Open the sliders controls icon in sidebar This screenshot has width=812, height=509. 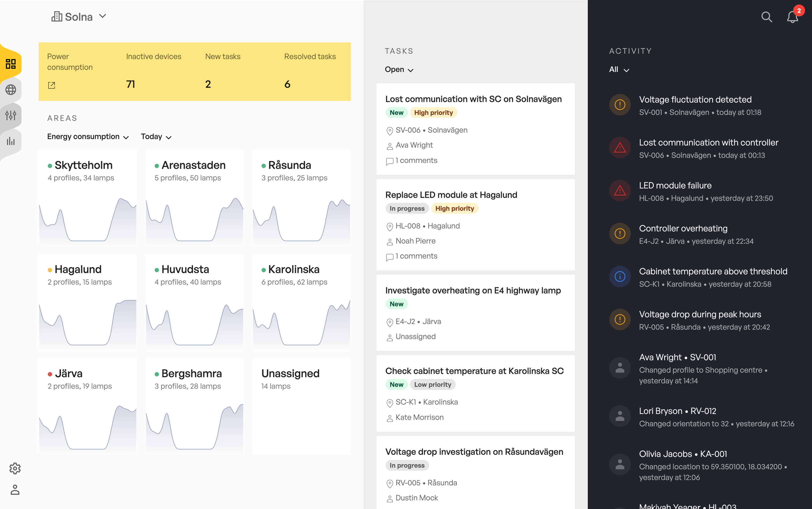(11, 115)
